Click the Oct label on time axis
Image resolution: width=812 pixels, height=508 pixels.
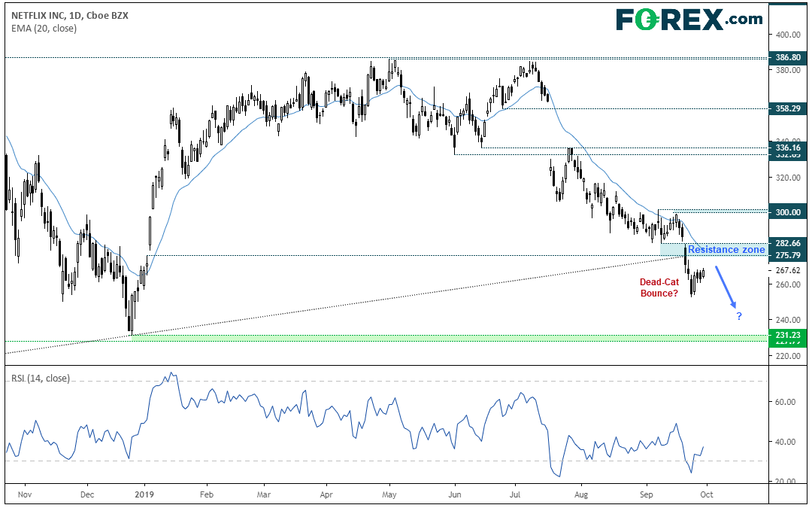click(706, 494)
